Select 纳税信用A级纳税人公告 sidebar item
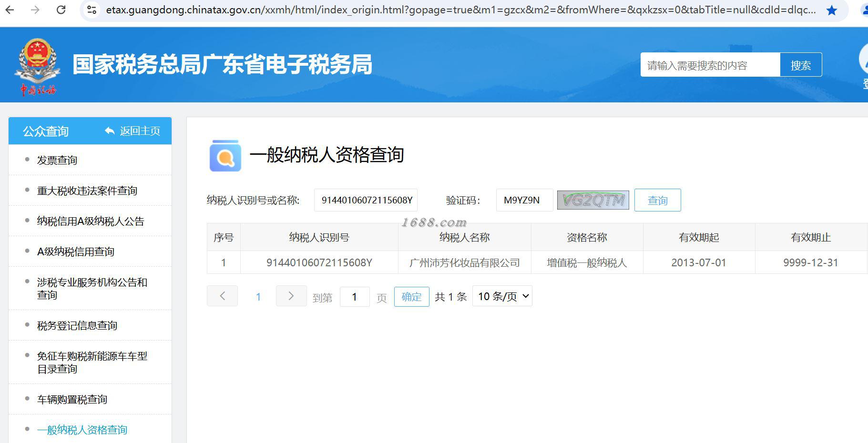 click(91, 221)
